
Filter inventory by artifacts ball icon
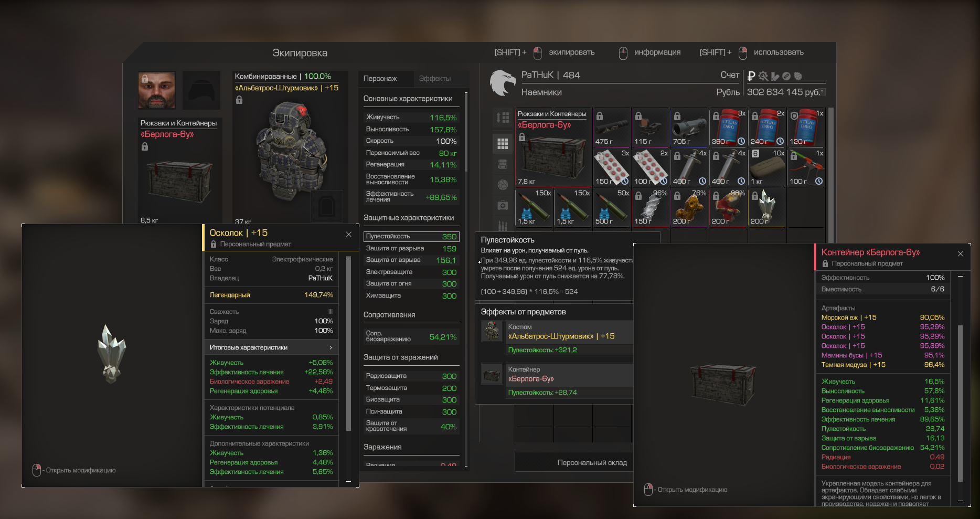click(503, 185)
